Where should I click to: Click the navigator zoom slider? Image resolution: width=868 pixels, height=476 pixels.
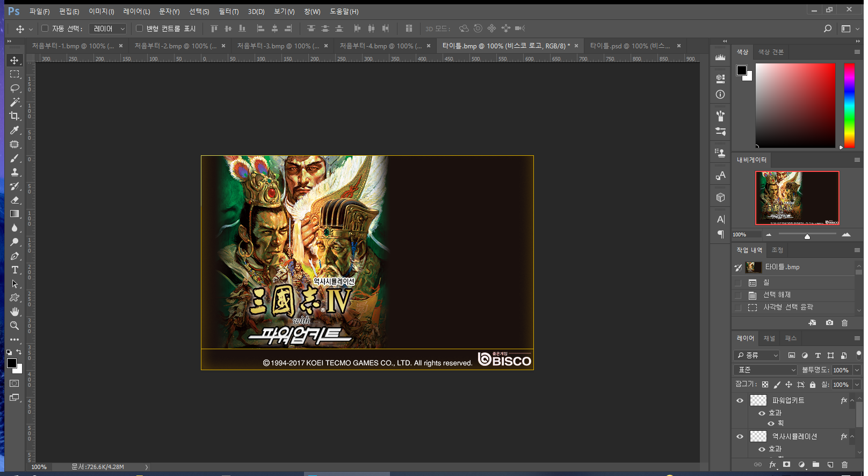point(807,234)
